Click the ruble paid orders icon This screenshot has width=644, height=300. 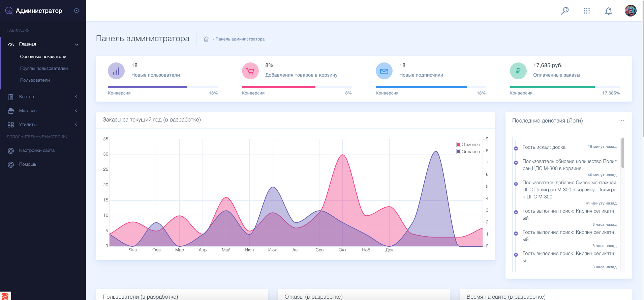pyautogui.click(x=518, y=71)
